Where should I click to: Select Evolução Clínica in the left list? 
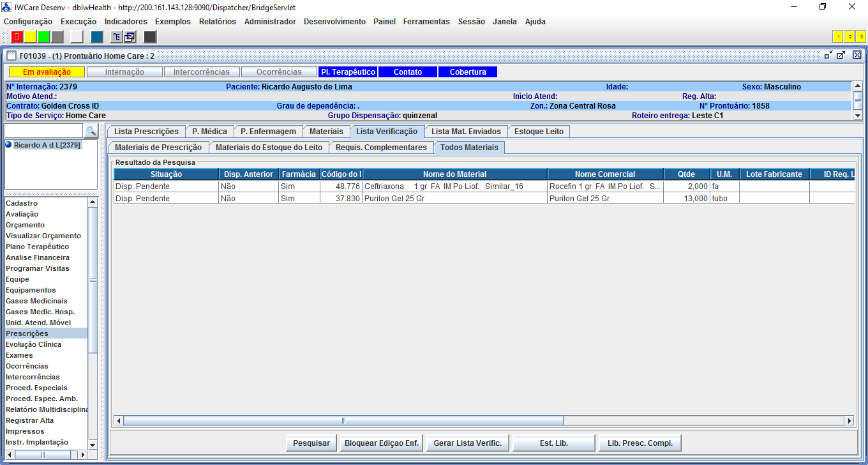click(33, 344)
